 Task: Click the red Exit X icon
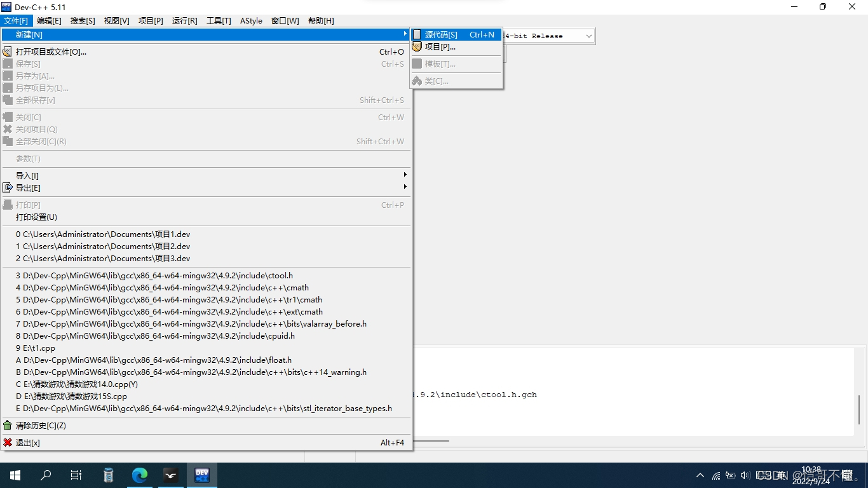pyautogui.click(x=8, y=442)
